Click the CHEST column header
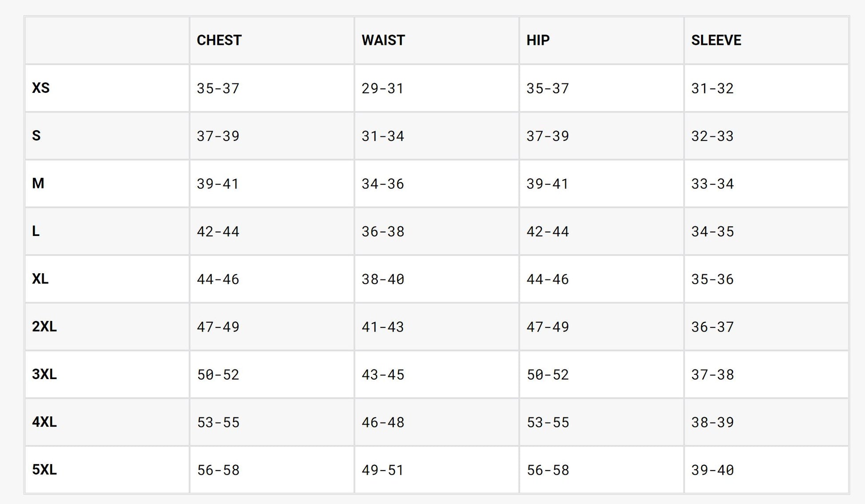 pos(219,40)
